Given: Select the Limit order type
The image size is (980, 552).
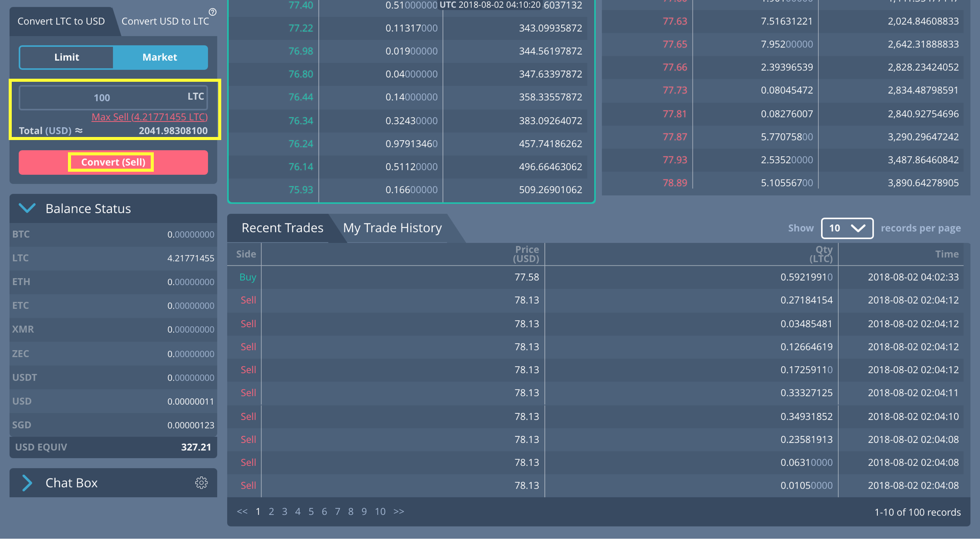Looking at the screenshot, I should click(x=66, y=57).
